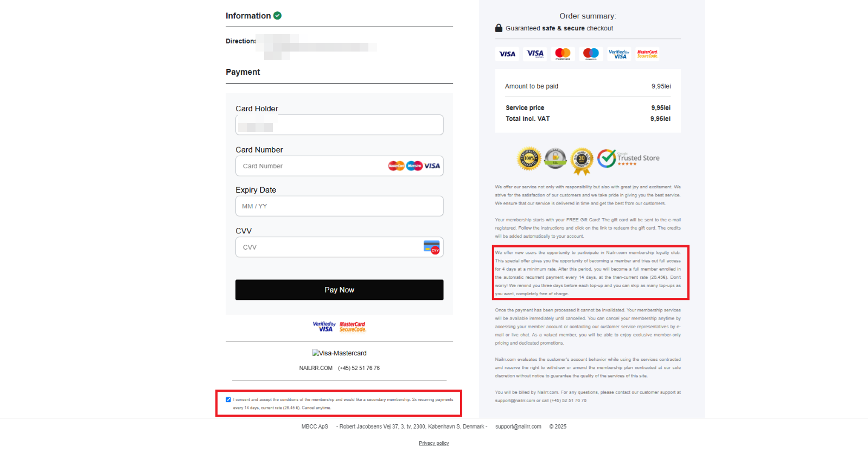Click the gold 100% guarantee seal badge
Screen dimensions: 868x465
(x=529, y=159)
